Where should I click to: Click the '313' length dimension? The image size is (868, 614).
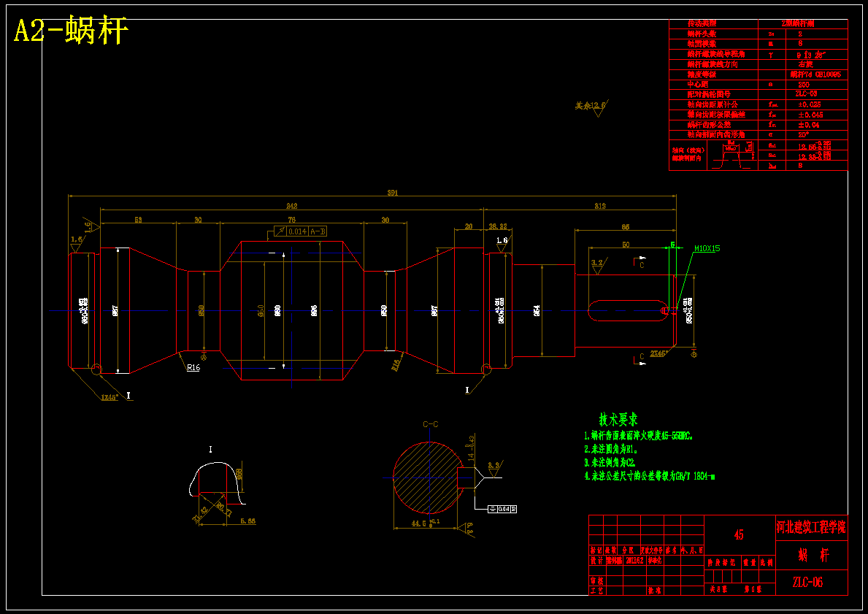click(600, 206)
